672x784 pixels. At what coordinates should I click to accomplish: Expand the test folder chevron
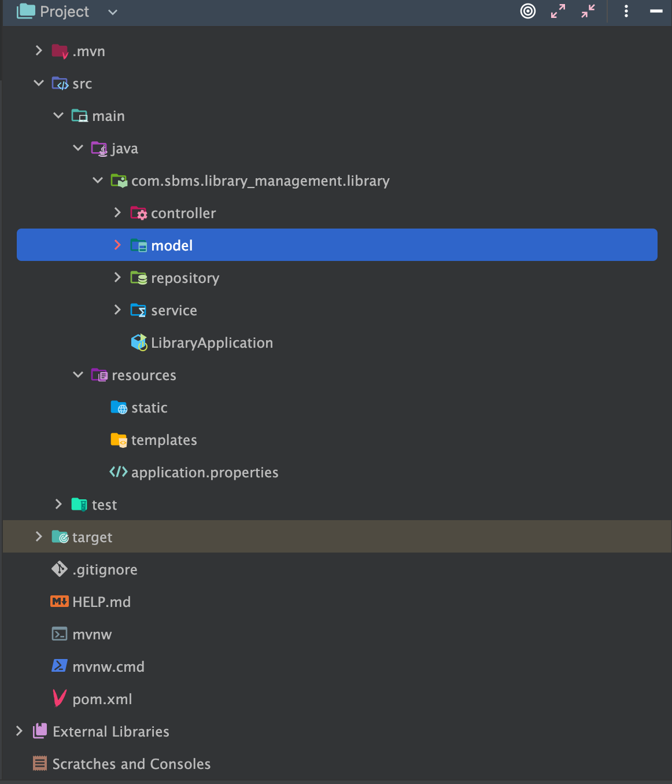click(x=58, y=505)
